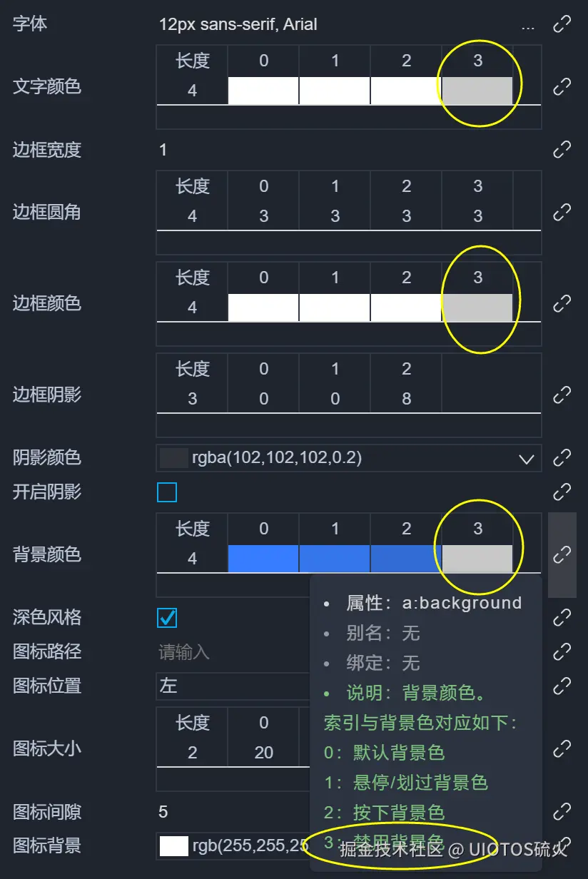Click the 边框阴影 index 2 value 8

pyautogui.click(x=406, y=399)
